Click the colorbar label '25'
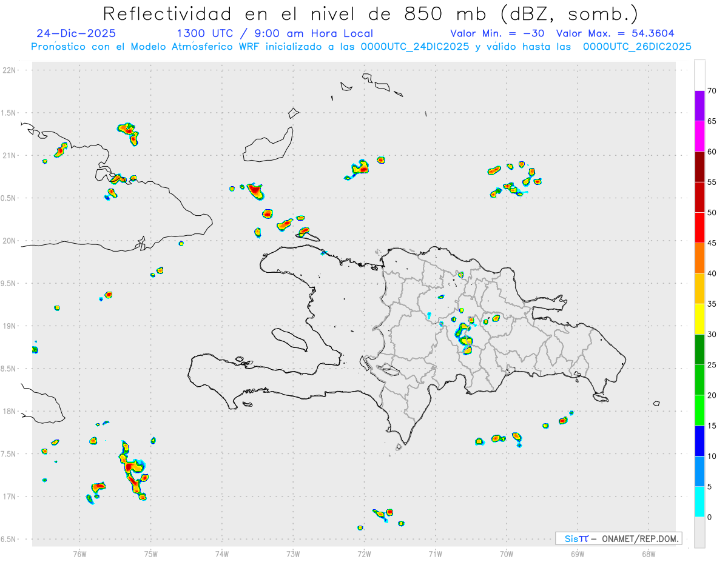This screenshot has height=562, width=728. pyautogui.click(x=712, y=365)
